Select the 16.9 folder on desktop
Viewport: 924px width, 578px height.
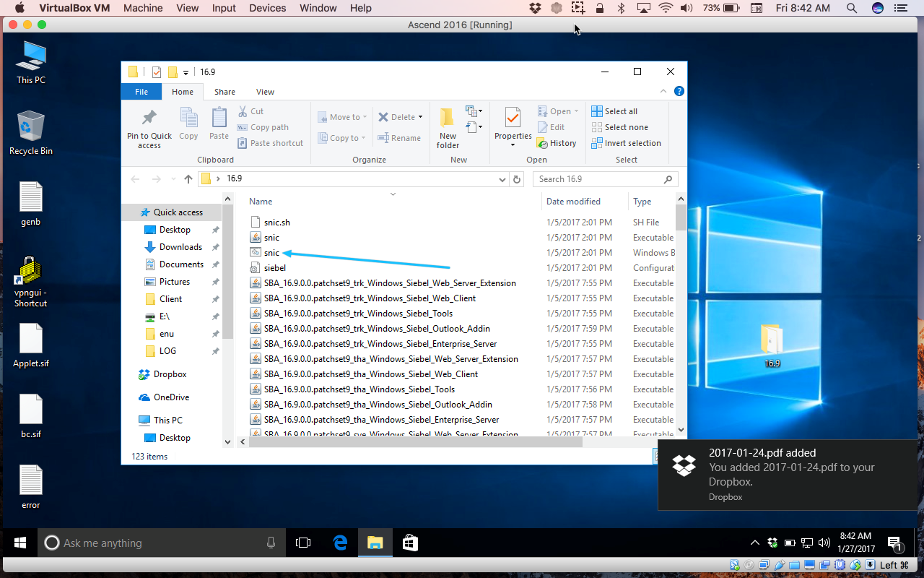tap(772, 347)
